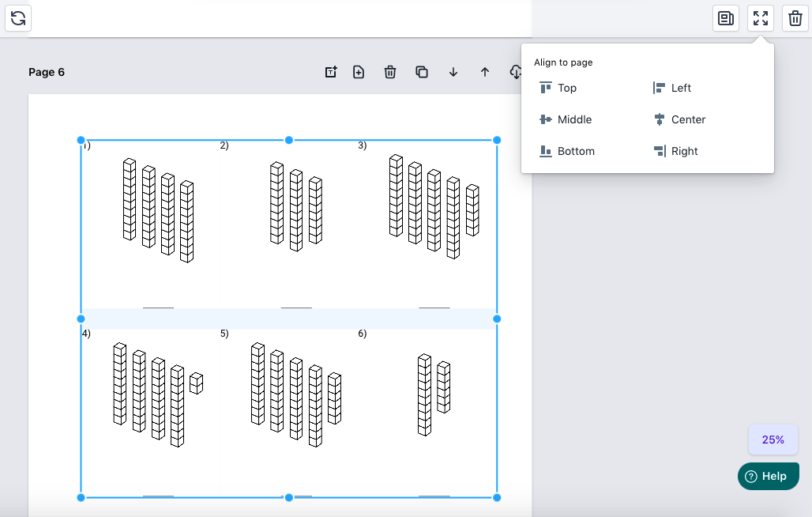Viewport: 812px width, 517px height.
Task: Open the position/align popup button
Action: pyautogui.click(x=760, y=18)
